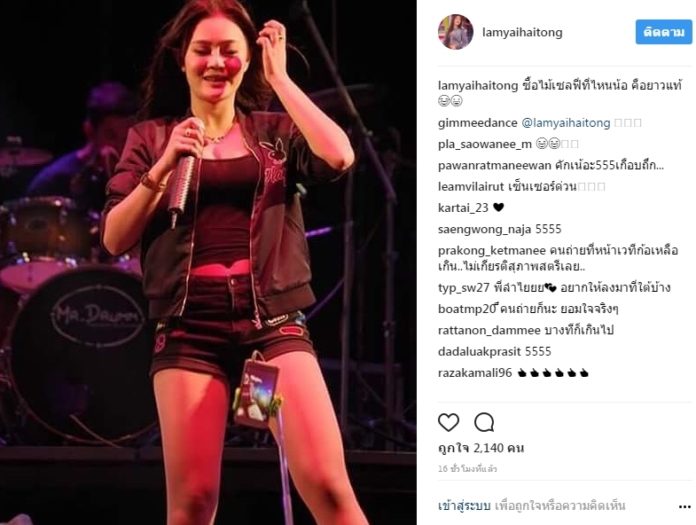Click the 2,140 likes count
The width and height of the screenshot is (696, 525).
[x=481, y=448]
